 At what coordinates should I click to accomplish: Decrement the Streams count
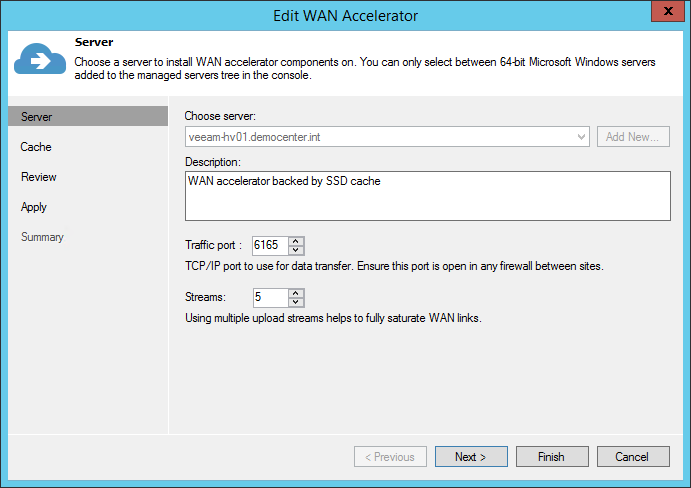296,302
